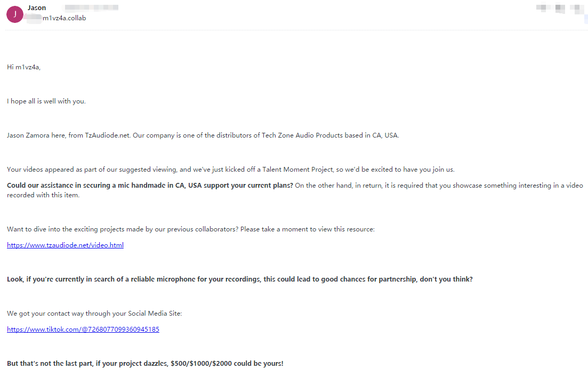Click the line "I hope all is well"

(x=46, y=101)
